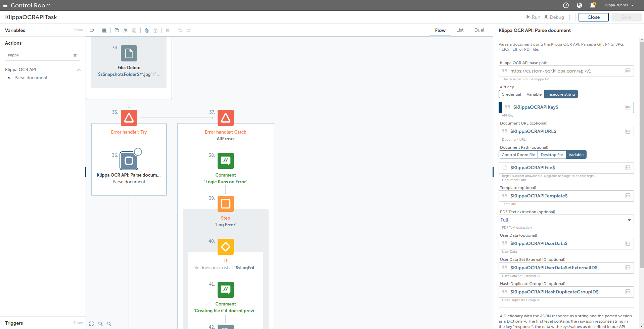Viewport: 644px width, 329px height.
Task: Edit the API Key value field
Action: (x=566, y=107)
